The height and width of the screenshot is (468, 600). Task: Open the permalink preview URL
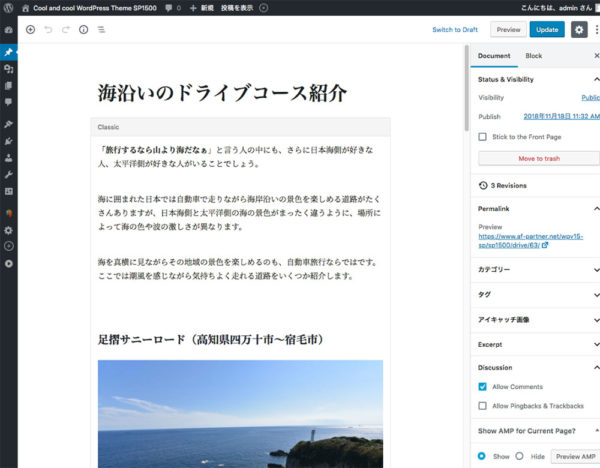point(531,241)
